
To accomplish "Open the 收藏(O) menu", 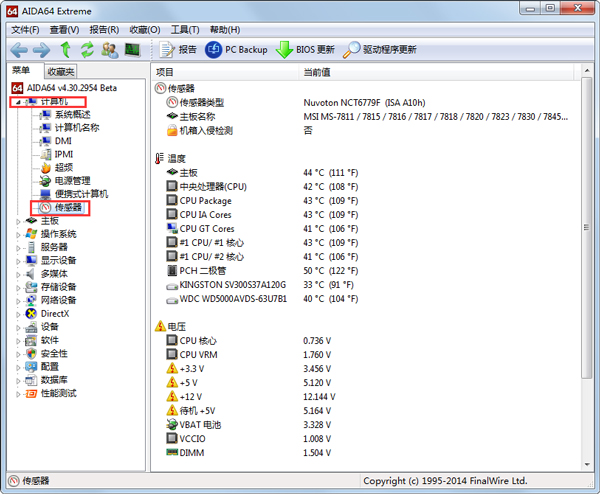I will (145, 30).
